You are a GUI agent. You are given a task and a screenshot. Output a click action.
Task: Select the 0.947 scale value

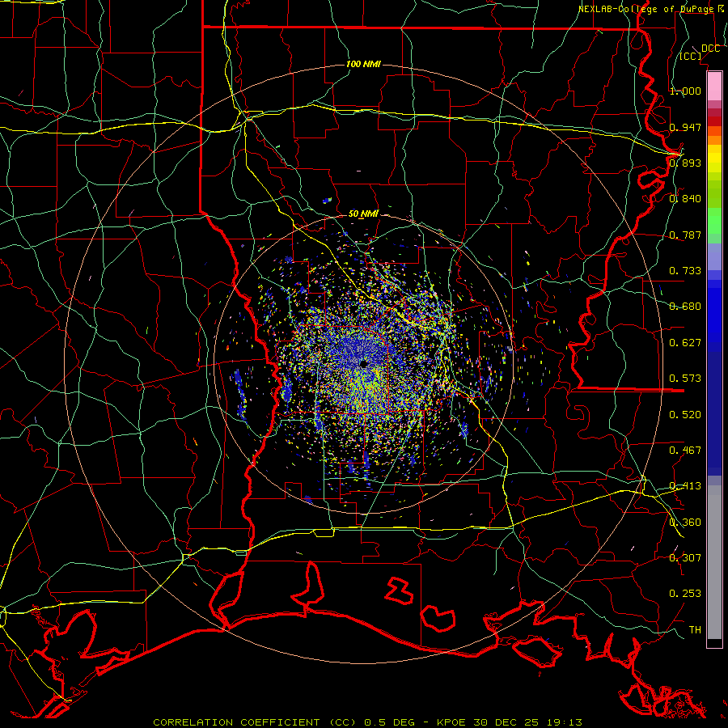[685, 127]
